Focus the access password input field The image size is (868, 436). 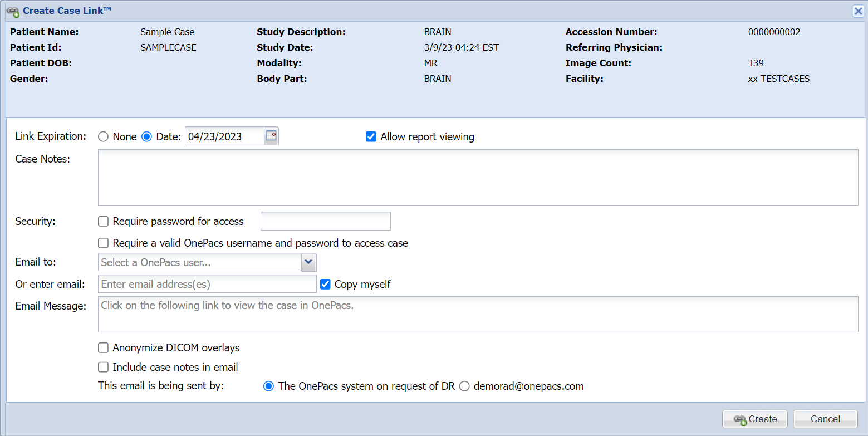point(326,221)
